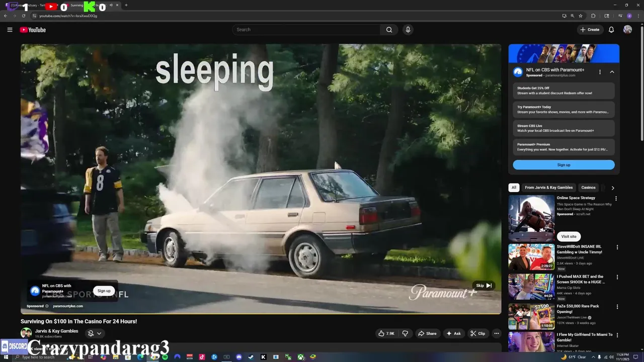
Task: Go to the YouTube home logo
Action: pos(33,30)
